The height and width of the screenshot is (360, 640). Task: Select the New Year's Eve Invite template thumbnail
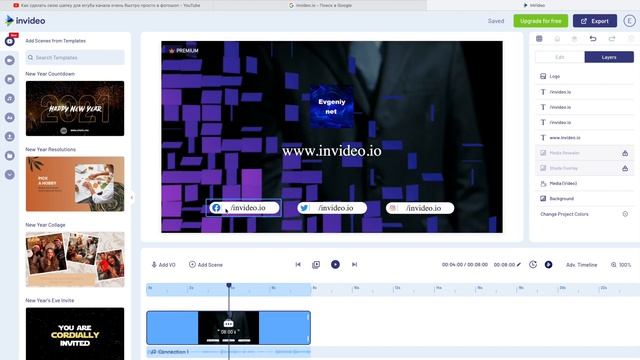[x=75, y=333]
